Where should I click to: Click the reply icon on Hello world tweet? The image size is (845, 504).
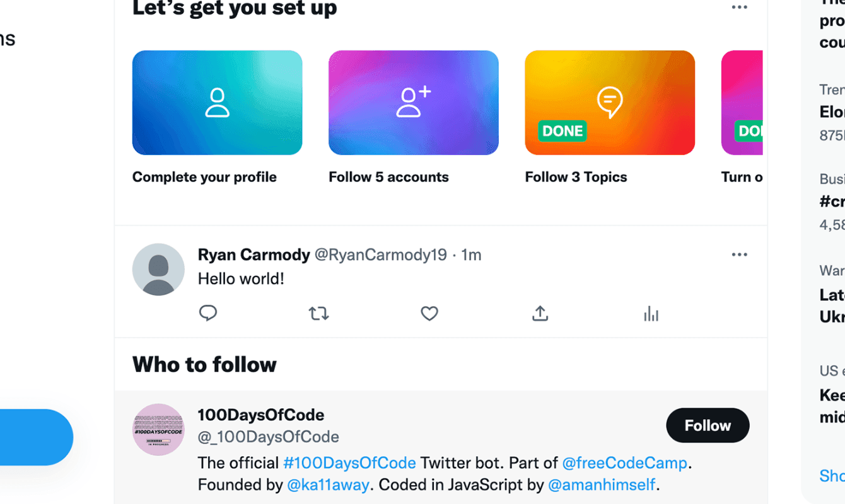coord(208,313)
